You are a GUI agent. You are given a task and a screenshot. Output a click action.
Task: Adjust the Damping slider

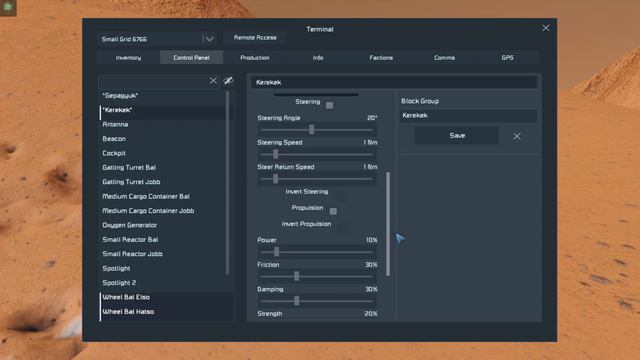click(x=317, y=301)
